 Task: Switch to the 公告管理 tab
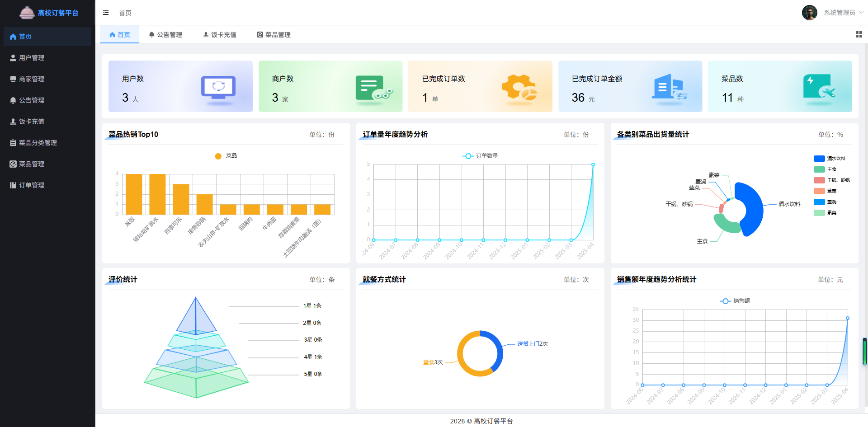[165, 34]
